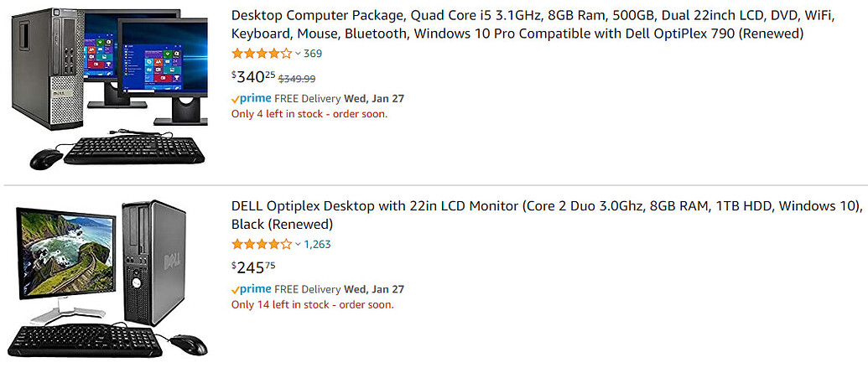Select the $340.25 price

(253, 77)
